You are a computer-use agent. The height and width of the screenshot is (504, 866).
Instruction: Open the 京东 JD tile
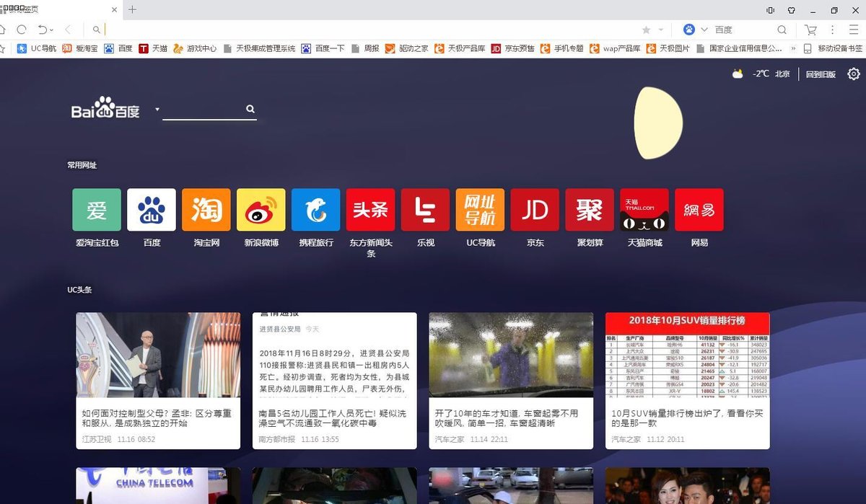(x=535, y=210)
